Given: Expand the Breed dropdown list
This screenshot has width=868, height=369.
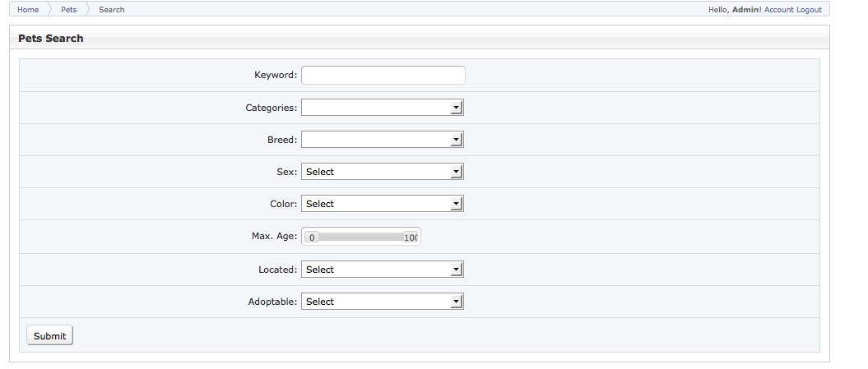Looking at the screenshot, I should (383, 140).
